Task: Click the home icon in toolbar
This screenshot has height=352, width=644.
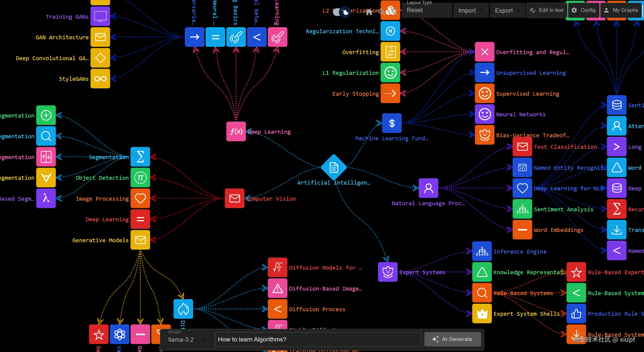Action: click(x=369, y=12)
